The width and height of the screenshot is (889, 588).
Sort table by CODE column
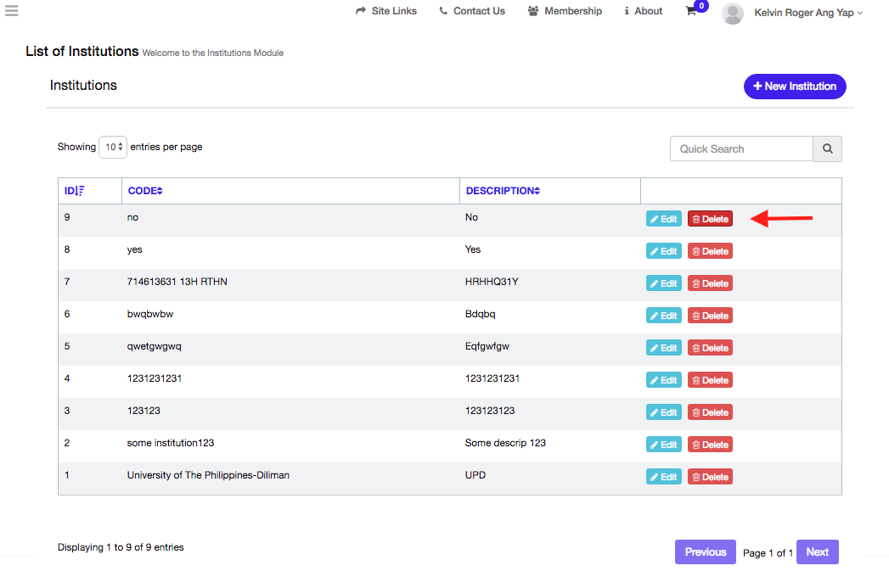(x=145, y=191)
